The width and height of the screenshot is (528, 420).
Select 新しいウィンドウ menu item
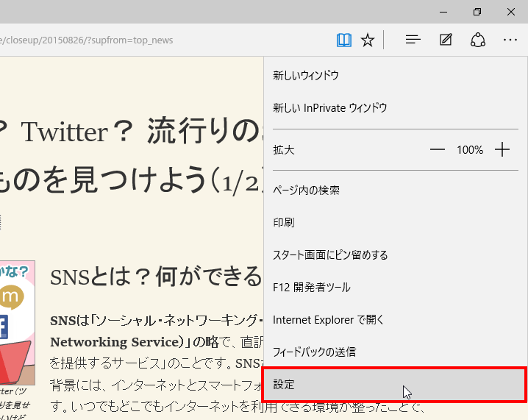click(306, 76)
